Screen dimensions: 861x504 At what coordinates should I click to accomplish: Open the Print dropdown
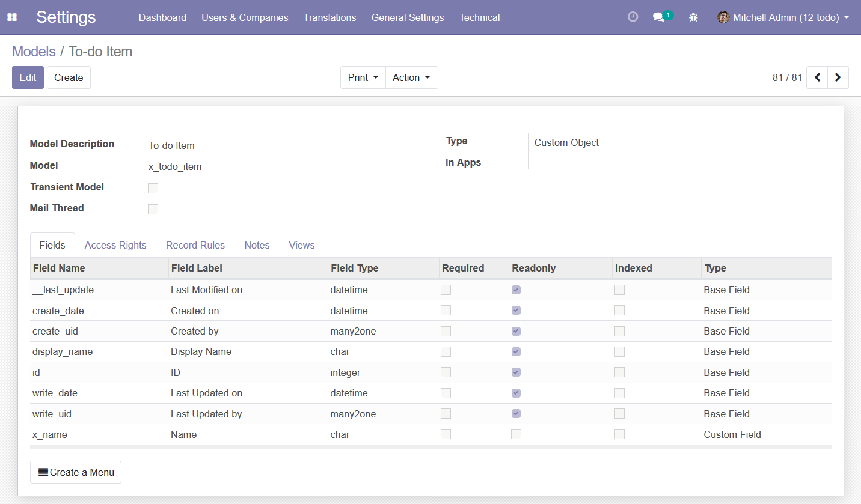tap(363, 77)
